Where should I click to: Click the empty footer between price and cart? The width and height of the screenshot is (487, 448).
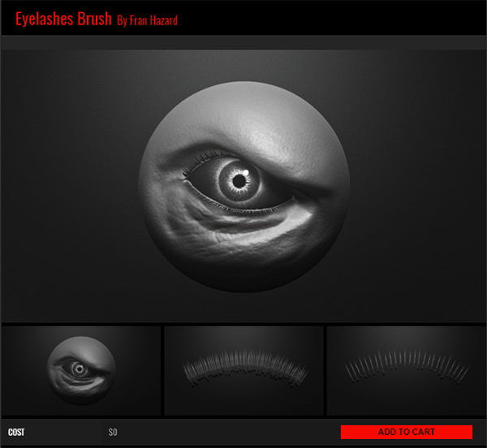[x=227, y=433]
